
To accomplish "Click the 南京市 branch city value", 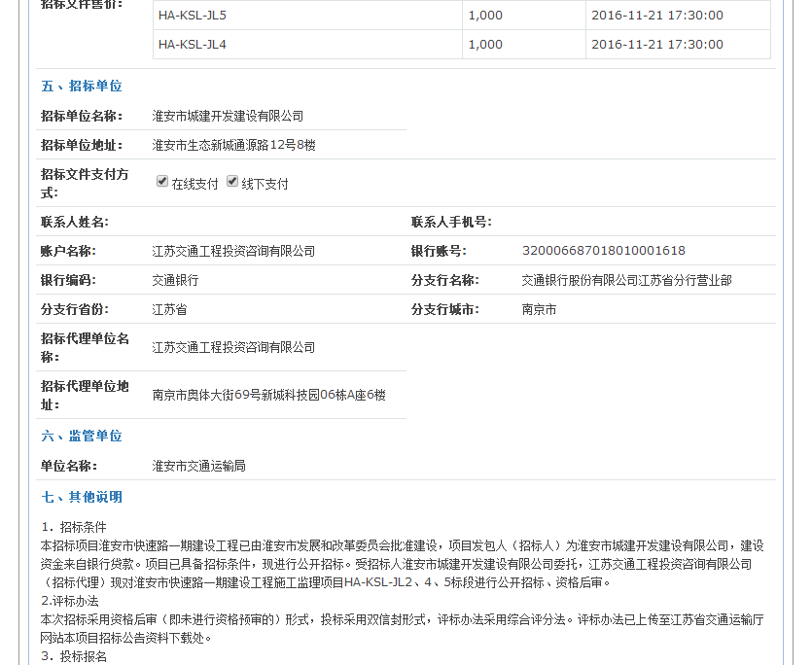I will pyautogui.click(x=539, y=310).
